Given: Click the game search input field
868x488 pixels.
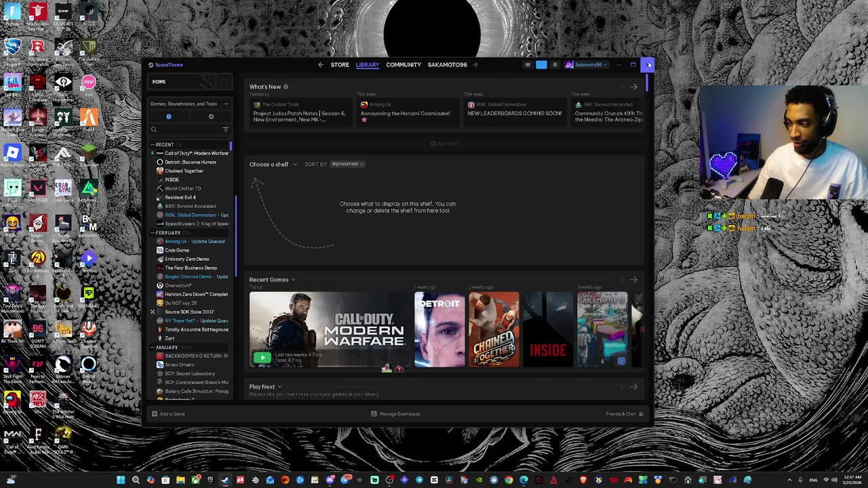Looking at the screenshot, I should click(189, 129).
